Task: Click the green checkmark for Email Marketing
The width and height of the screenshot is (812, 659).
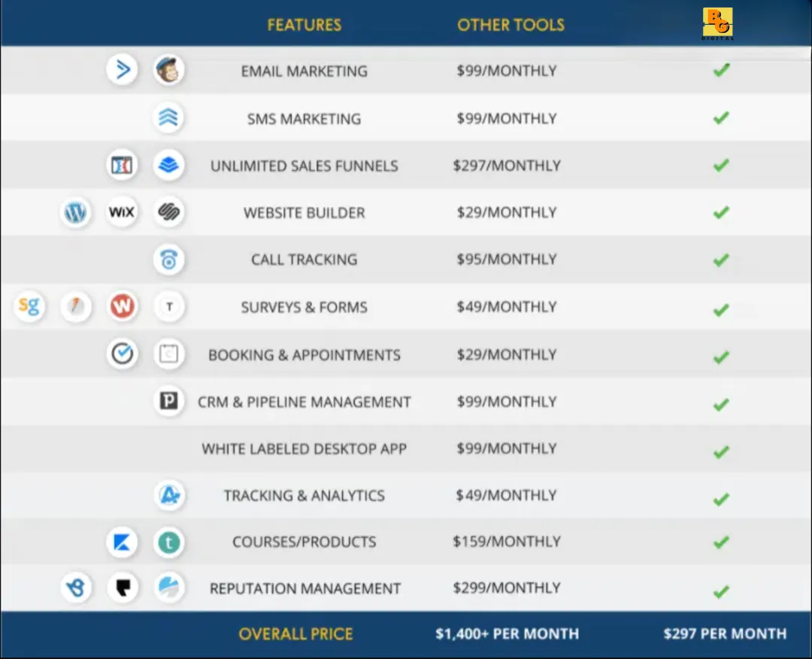Action: coord(721,70)
